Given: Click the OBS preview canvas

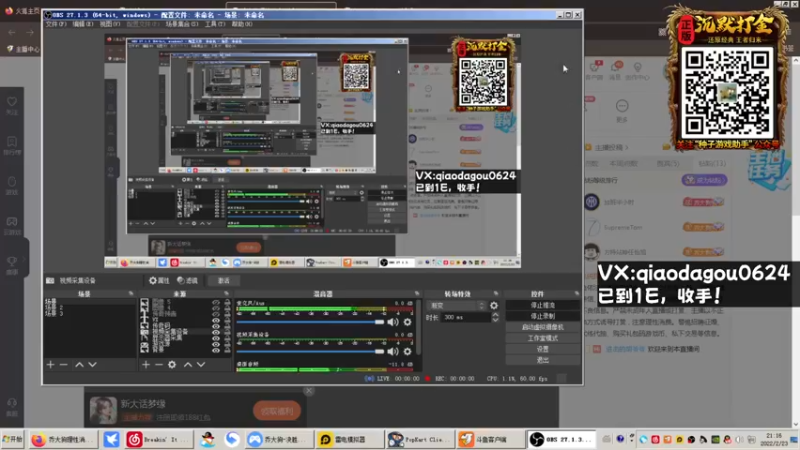Looking at the screenshot, I should click(312, 151).
